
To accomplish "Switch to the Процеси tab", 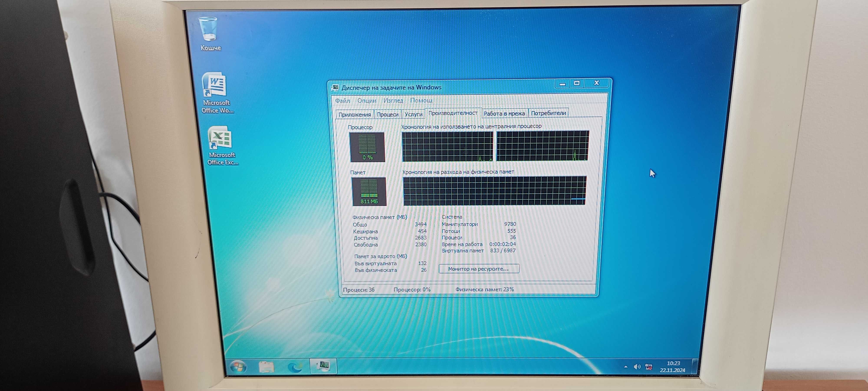I will (388, 114).
